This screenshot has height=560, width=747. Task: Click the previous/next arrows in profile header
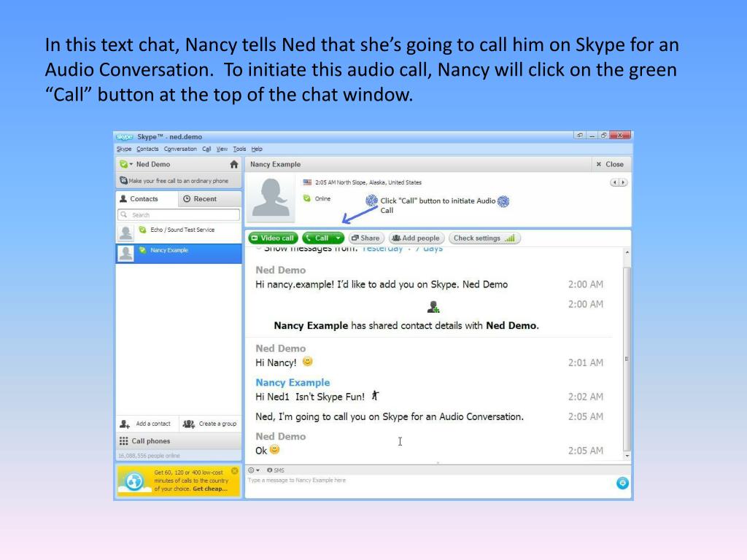point(619,182)
